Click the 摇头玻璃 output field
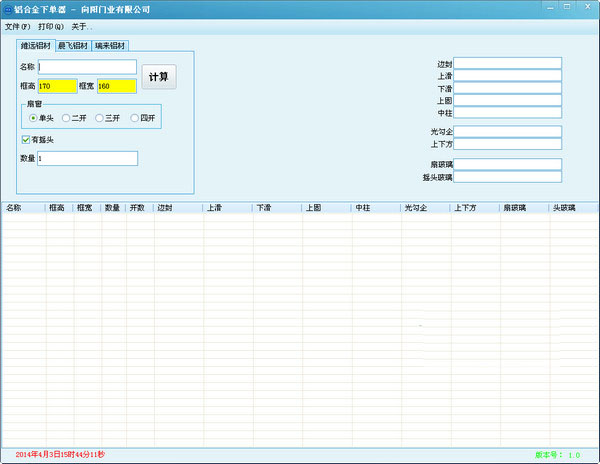This screenshot has width=600, height=464. [x=508, y=177]
